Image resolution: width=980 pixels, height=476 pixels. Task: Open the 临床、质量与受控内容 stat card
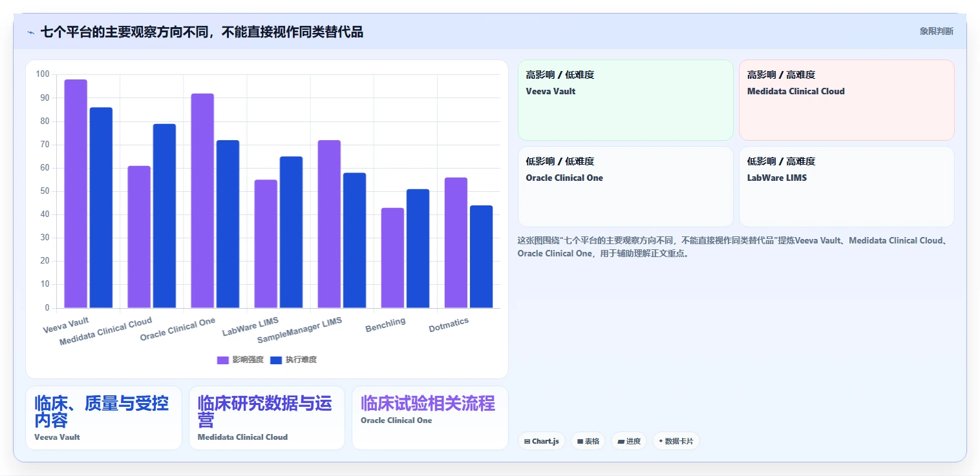(103, 418)
